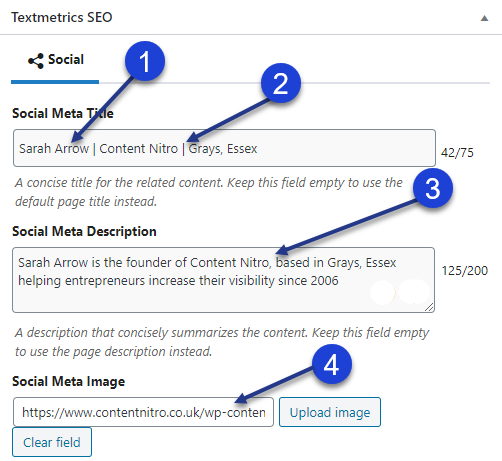Image resolution: width=502 pixels, height=461 pixels.
Task: Click the Social Meta Image label
Action: pos(68,381)
